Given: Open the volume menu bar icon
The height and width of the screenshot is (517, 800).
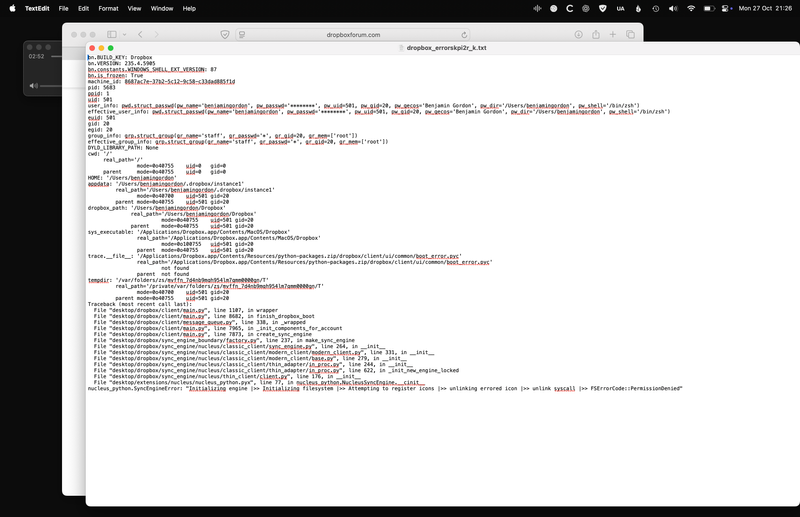Looking at the screenshot, I should 673,8.
